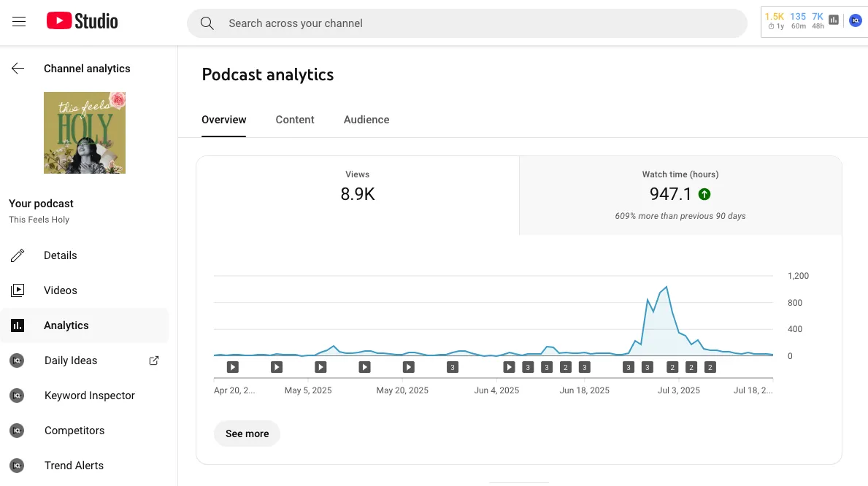Click the 135 sixty-minute stat
The width and height of the screenshot is (868, 486).
point(798,21)
